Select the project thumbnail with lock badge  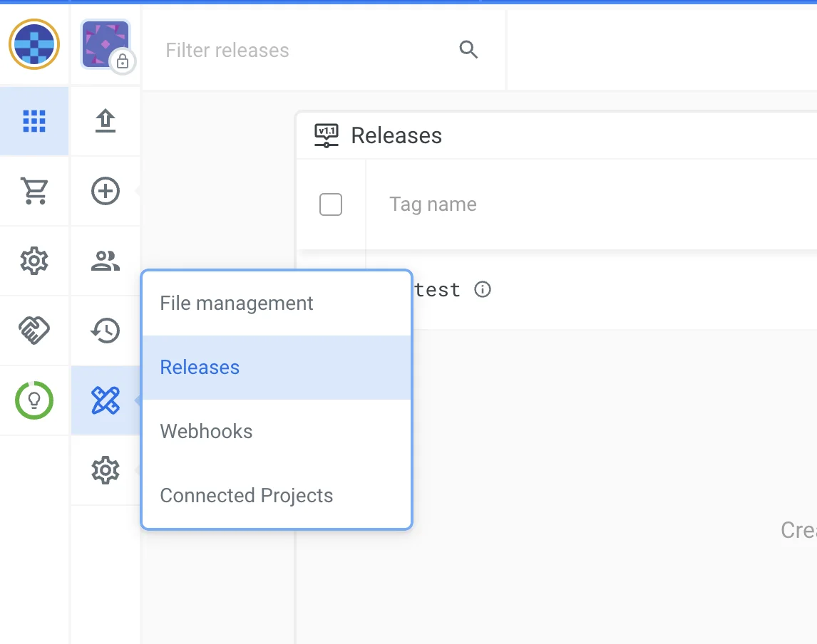(106, 44)
